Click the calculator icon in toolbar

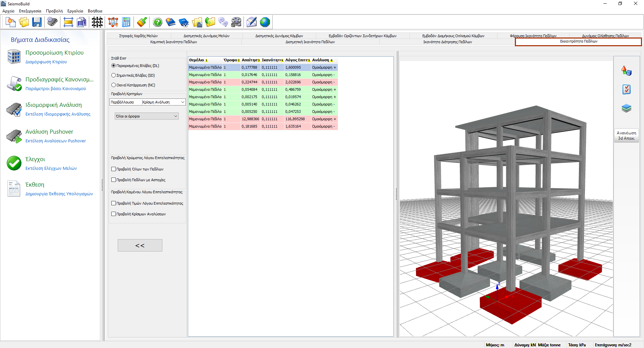tap(126, 22)
